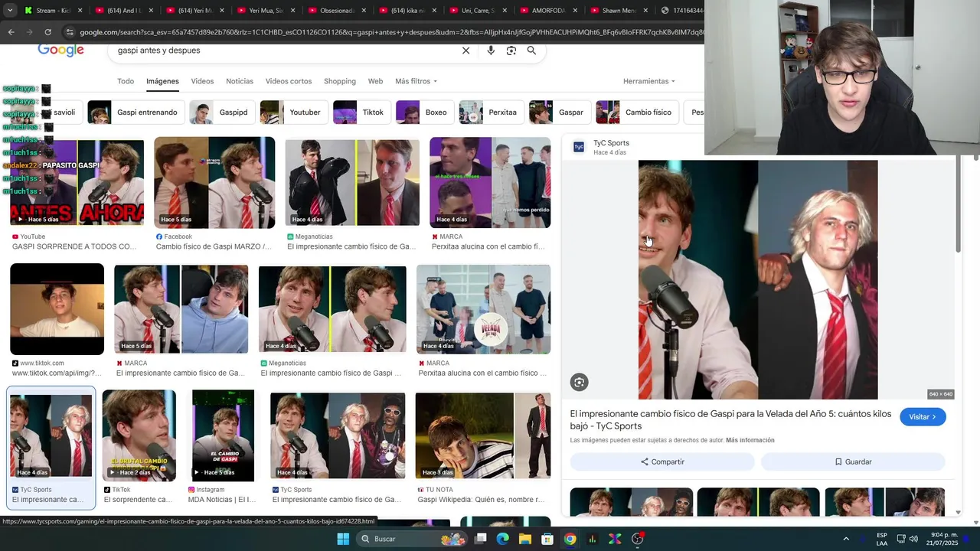Click the taskbar Buscar search box
The height and width of the screenshot is (551, 980).
(x=413, y=539)
